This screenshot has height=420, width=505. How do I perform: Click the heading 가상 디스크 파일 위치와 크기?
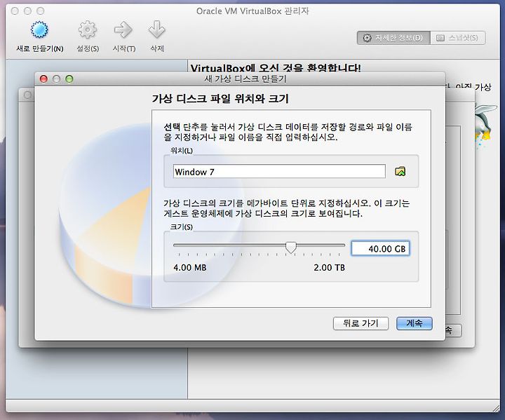click(220, 99)
